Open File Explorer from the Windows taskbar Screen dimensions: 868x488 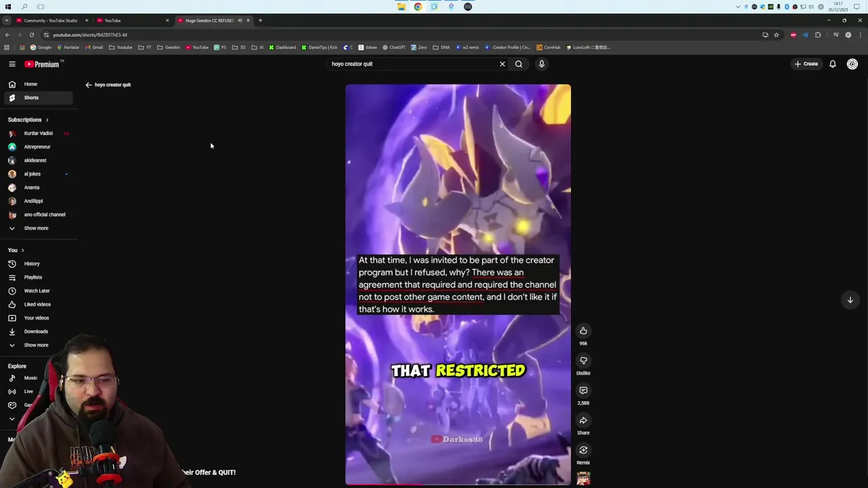[401, 7]
